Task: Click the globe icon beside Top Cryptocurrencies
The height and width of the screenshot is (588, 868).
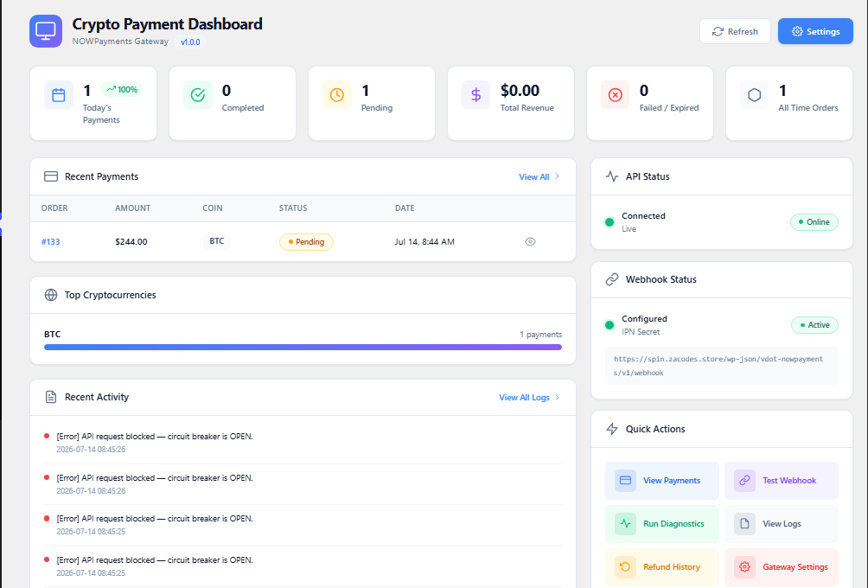Action: [x=51, y=295]
